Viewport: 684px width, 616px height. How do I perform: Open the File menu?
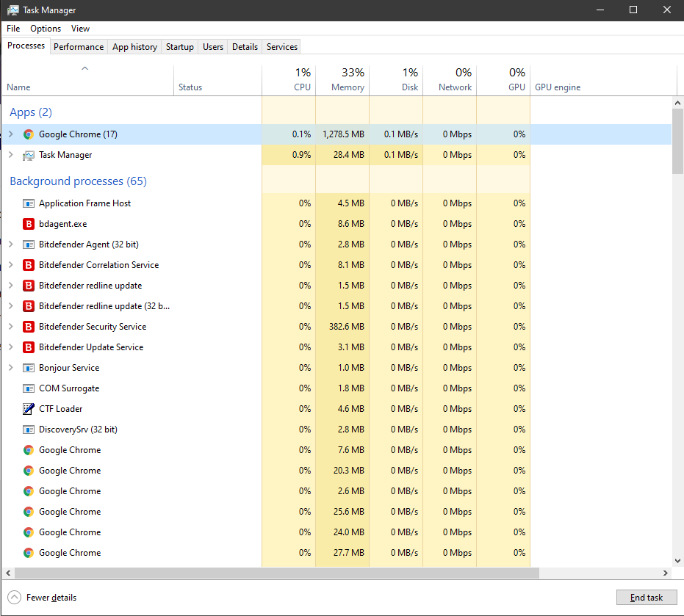[13, 29]
